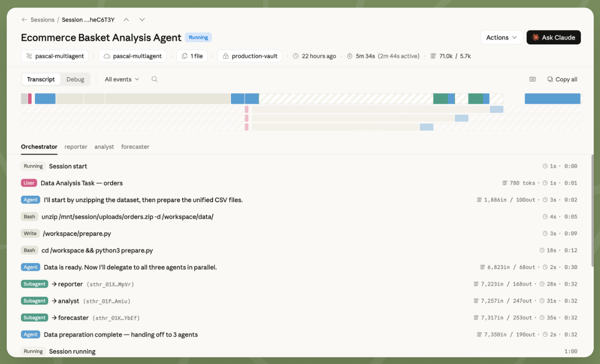Screen dimensions: 600x364
Task: Click the Running status badge by the title
Action: click(198, 38)
